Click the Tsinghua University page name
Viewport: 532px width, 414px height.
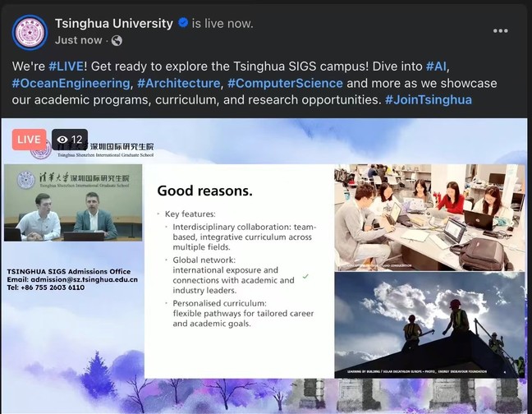point(114,24)
